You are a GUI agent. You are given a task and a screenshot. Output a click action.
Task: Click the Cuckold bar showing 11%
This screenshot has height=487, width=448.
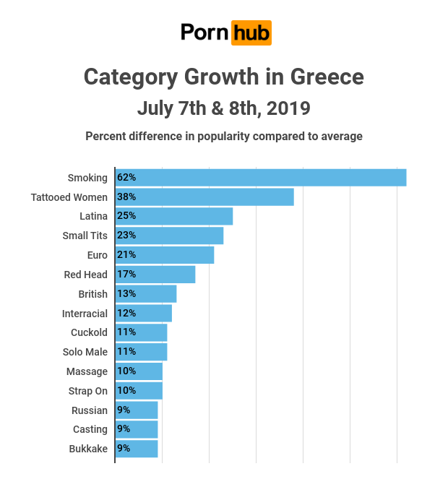[141, 333]
